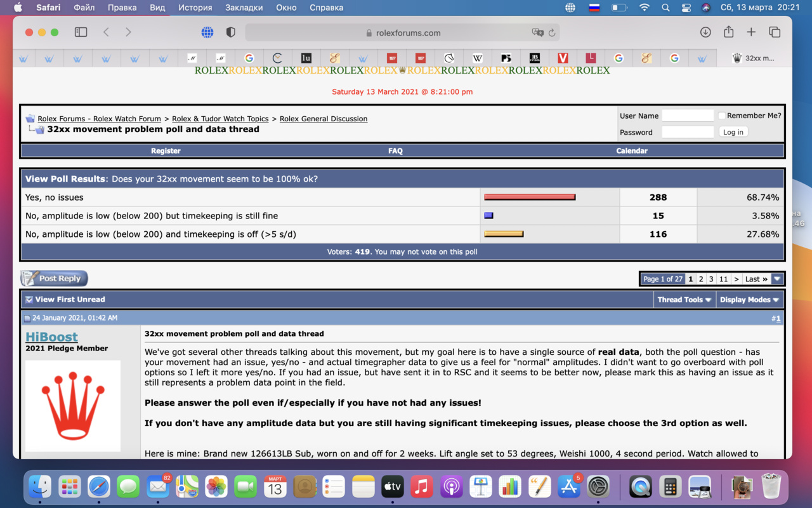Click the privacy report shield icon
Screen dimensions: 812x508
click(231, 32)
